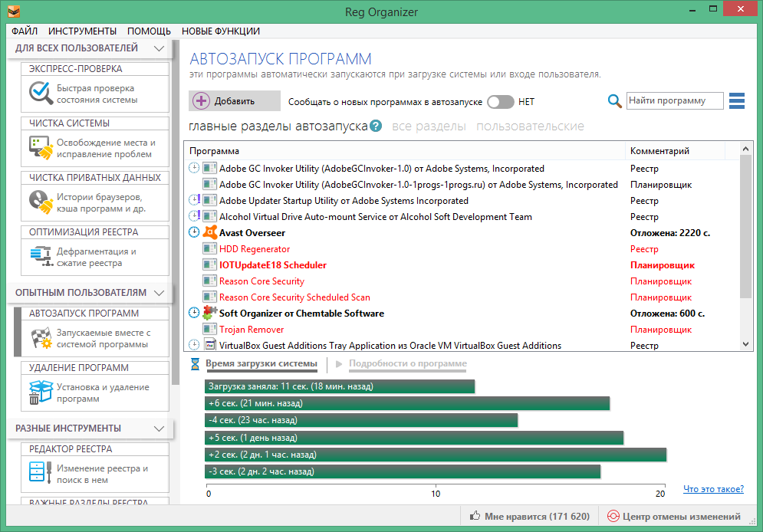This screenshot has width=763, height=532.
Task: Open the ИНСТРУМЕНТЫ menu
Action: 82,31
